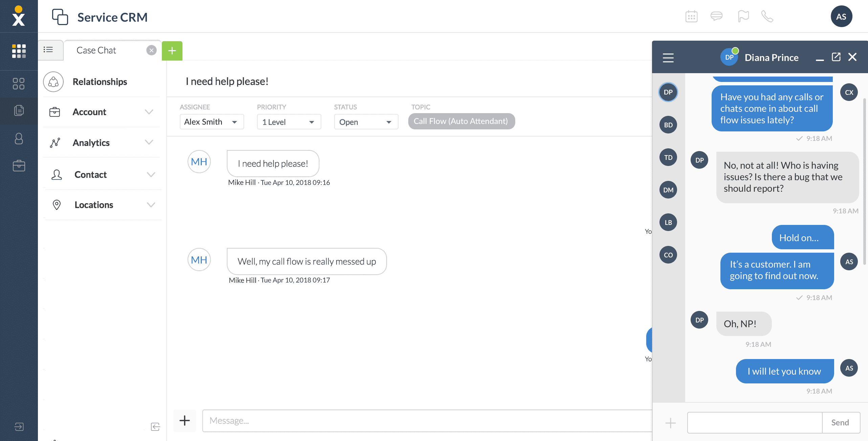Open the apps grid icon in sidebar

[19, 51]
